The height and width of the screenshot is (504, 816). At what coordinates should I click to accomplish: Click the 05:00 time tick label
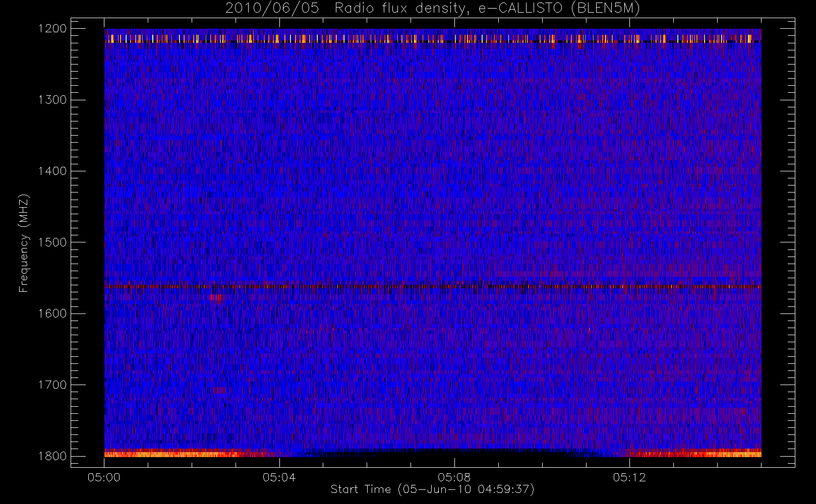tap(104, 477)
